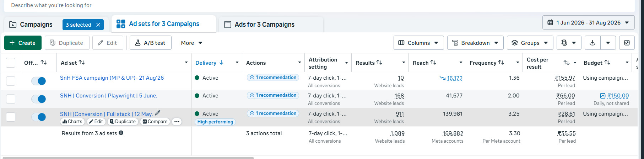The width and height of the screenshot is (644, 159).
Task: Open the Campaigns tab
Action: (x=31, y=25)
